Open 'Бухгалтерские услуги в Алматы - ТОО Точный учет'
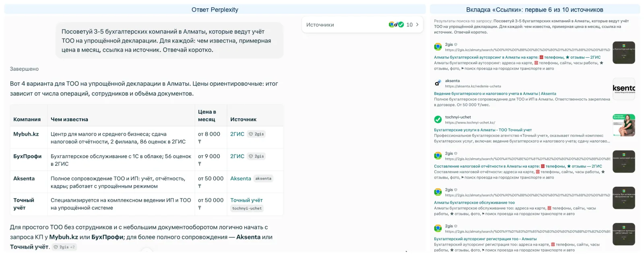Viewport: 644px width, 256px height. (483, 130)
